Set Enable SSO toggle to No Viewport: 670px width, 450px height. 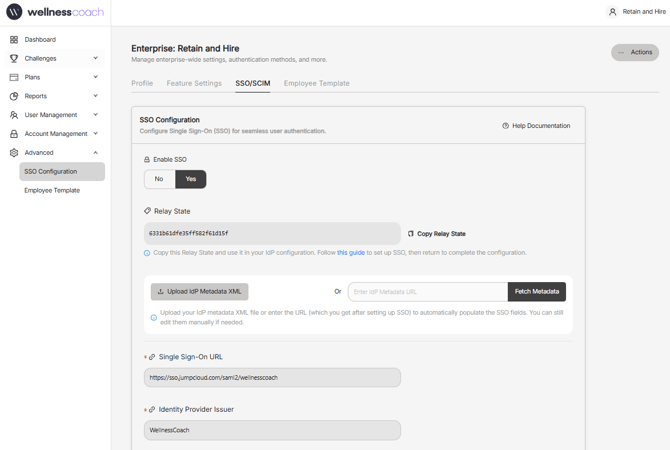coord(159,179)
